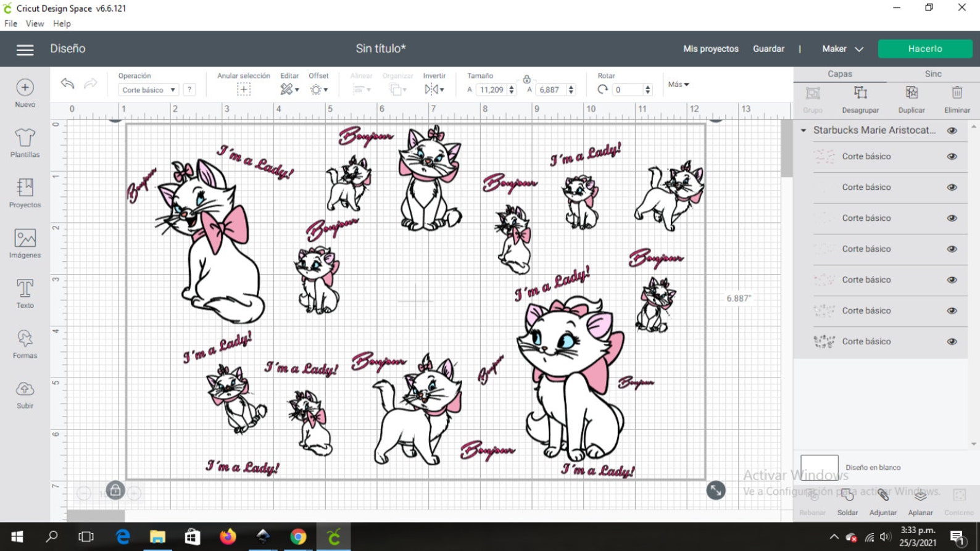Viewport: 980px width, 551px height.
Task: Open the Help menu
Action: (62, 23)
